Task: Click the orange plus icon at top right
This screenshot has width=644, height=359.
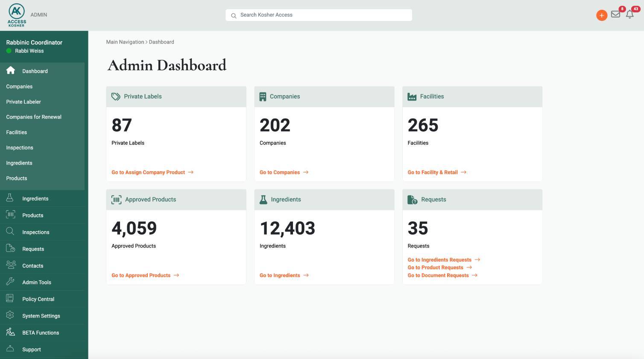Action: [601, 15]
